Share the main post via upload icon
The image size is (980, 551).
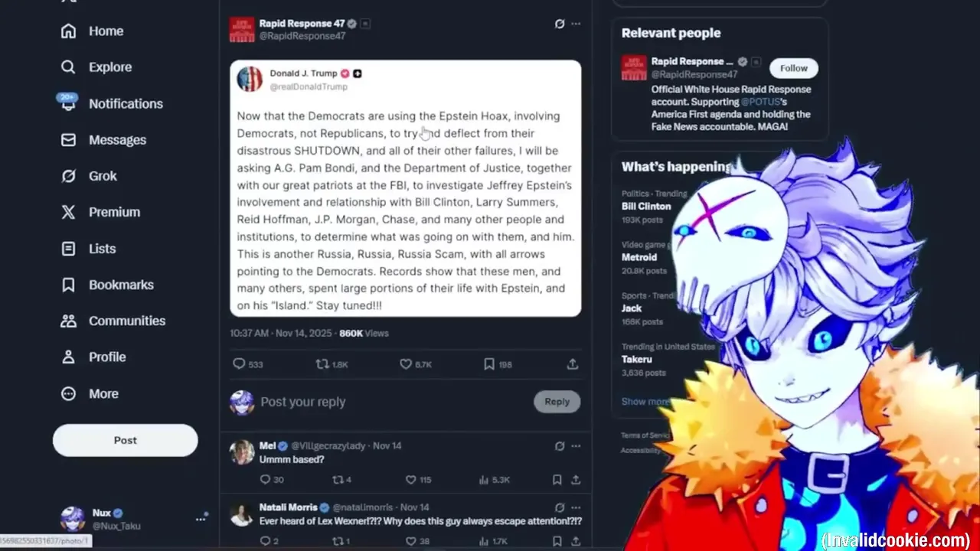(x=573, y=364)
